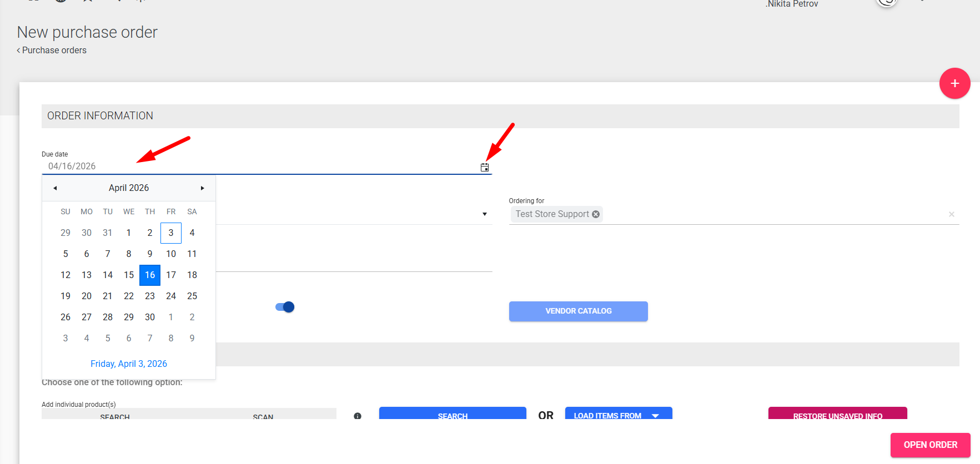Click Restore Unsaved Info button
The width and height of the screenshot is (980, 464).
(x=837, y=415)
